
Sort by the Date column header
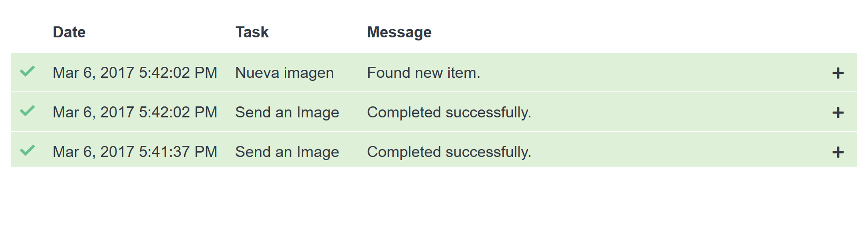pyautogui.click(x=69, y=32)
